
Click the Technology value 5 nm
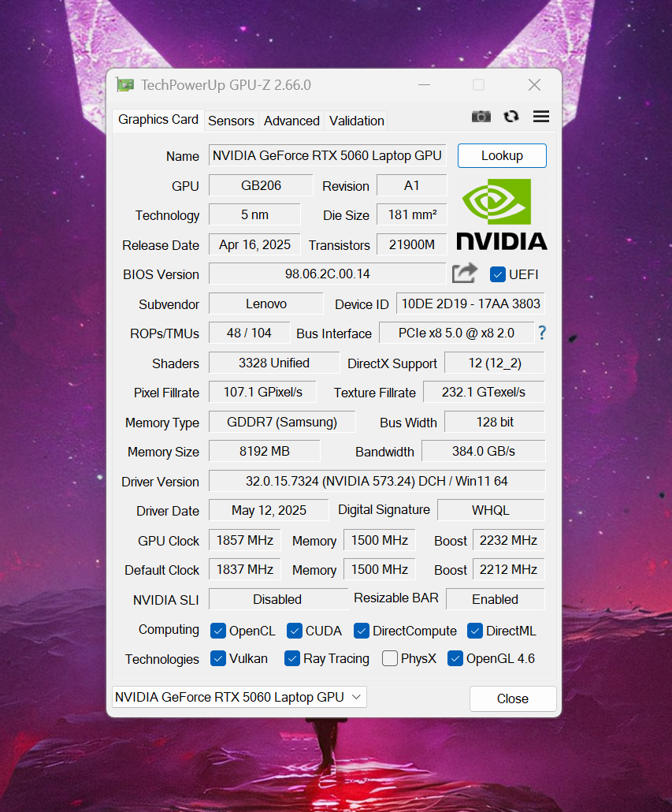point(254,215)
